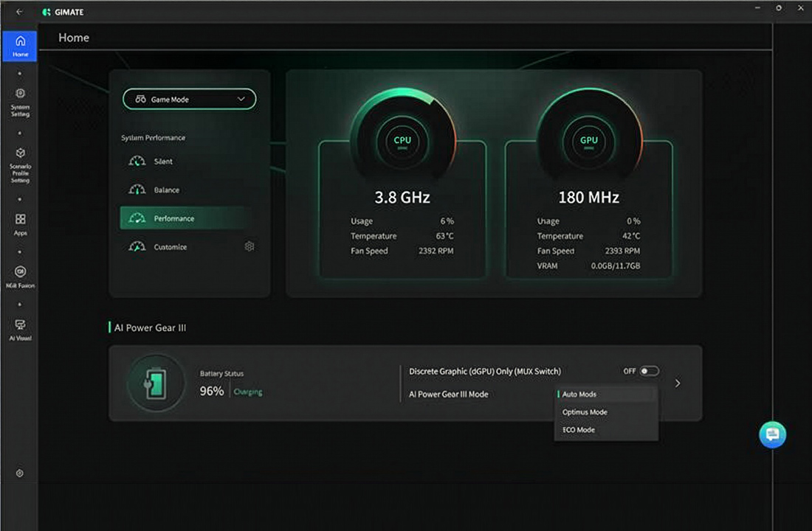This screenshot has height=531, width=812.
Task: Open the Game Mode dropdown
Action: point(190,99)
